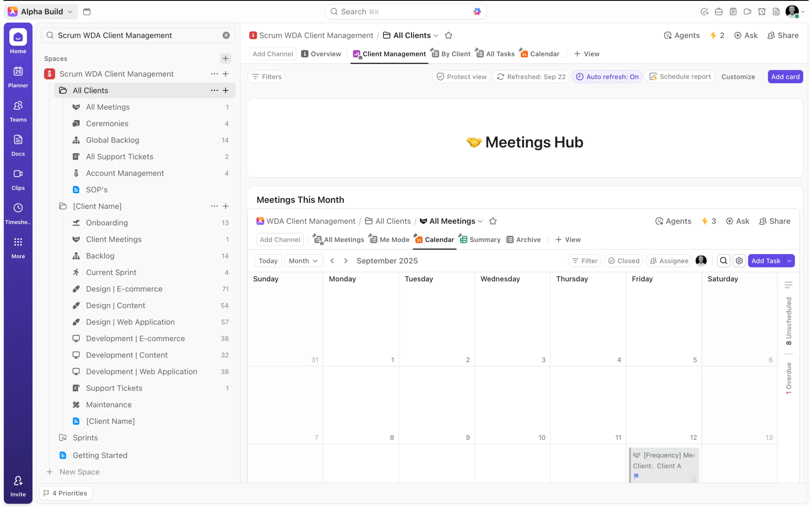This screenshot has height=507, width=812.
Task: Open Clips from the sidebar
Action: point(18,179)
